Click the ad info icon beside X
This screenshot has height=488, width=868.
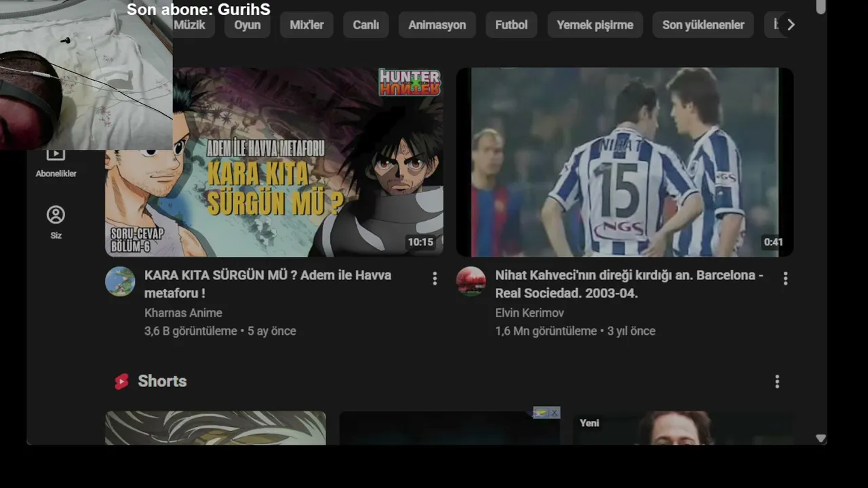click(540, 413)
